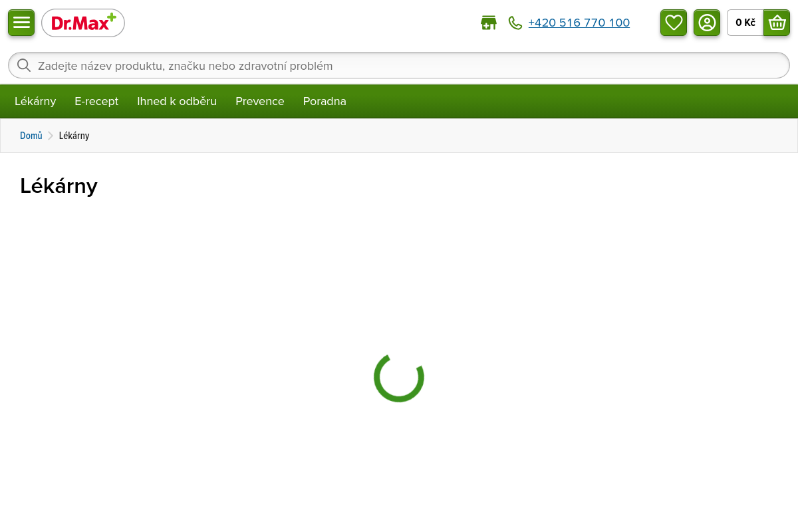Focus the product search input field
The width and height of the screenshot is (798, 532).
click(399, 65)
